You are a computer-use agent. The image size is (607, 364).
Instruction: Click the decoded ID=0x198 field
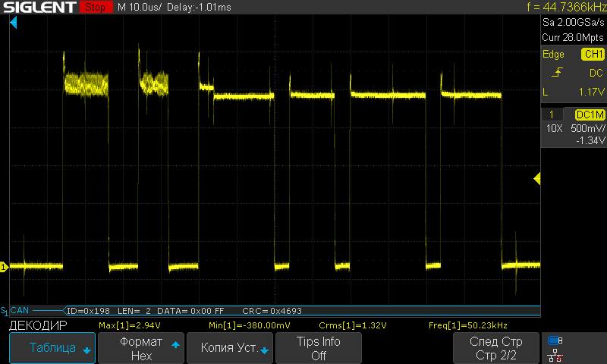click(x=88, y=311)
